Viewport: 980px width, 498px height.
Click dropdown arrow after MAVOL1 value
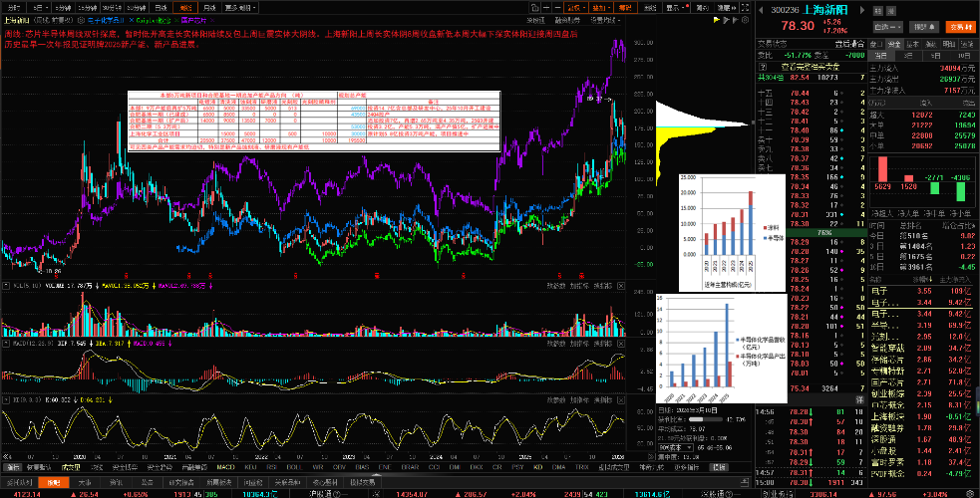coord(154,286)
